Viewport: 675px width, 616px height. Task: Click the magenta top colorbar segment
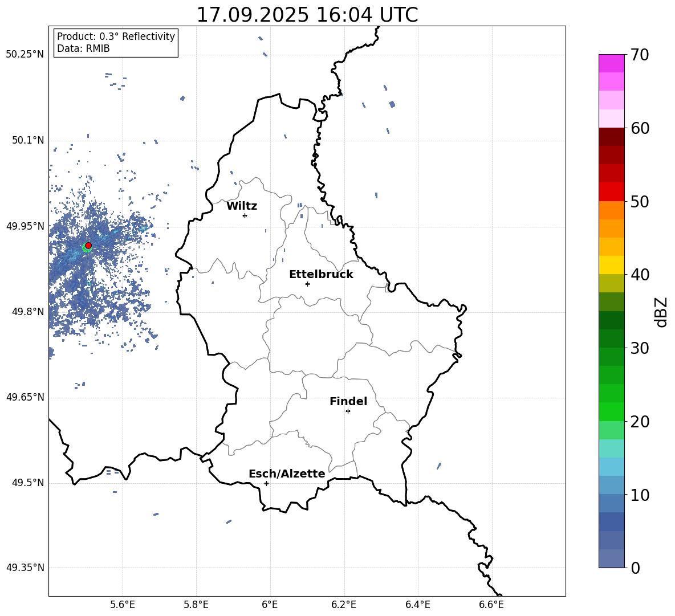point(611,63)
